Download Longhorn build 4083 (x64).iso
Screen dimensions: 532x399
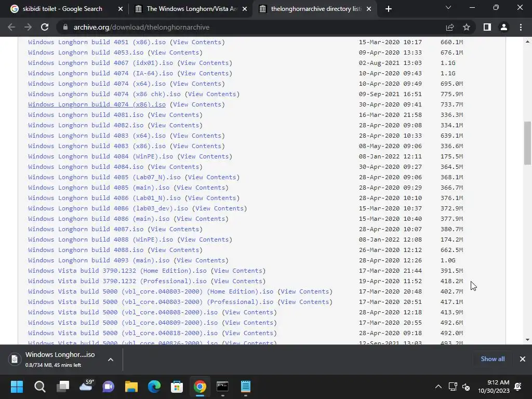(97, 136)
